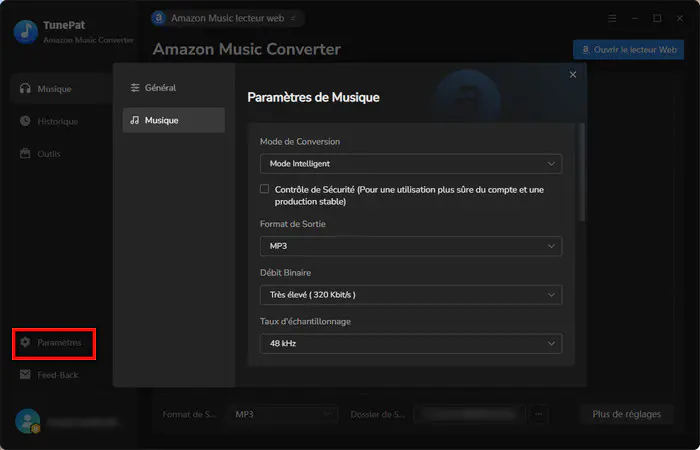Open the Outils section in the sidebar

[40, 154]
